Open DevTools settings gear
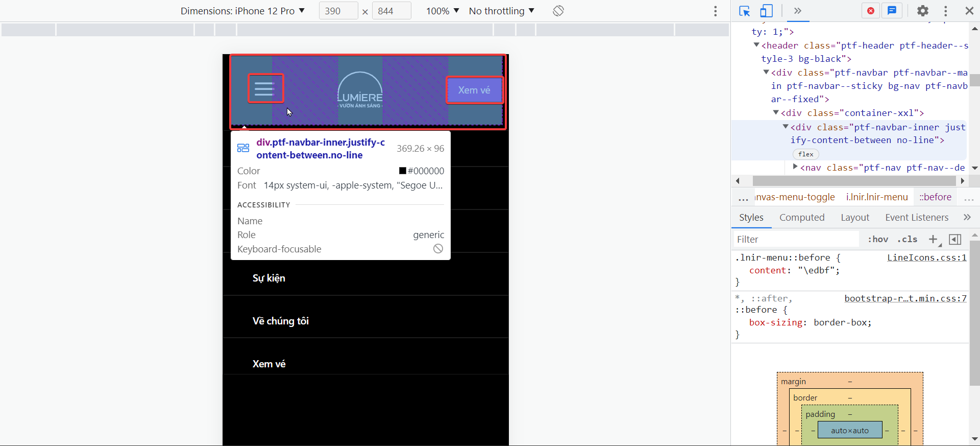This screenshot has height=446, width=980. pyautogui.click(x=923, y=11)
